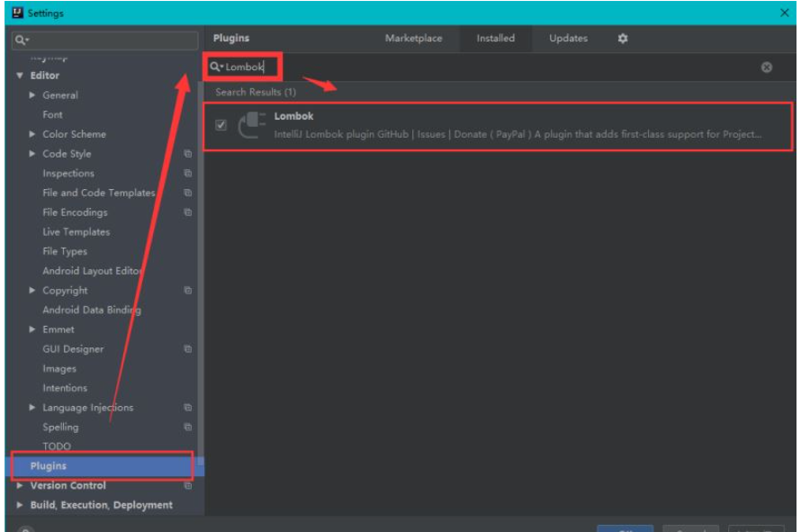This screenshot has width=801, height=532.
Task: Open GUI Designer settings
Action: (73, 349)
